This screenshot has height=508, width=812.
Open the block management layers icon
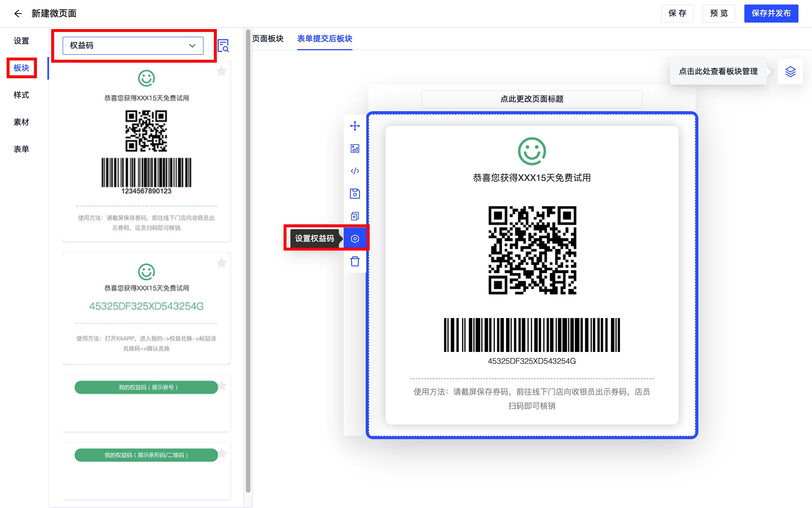(790, 72)
